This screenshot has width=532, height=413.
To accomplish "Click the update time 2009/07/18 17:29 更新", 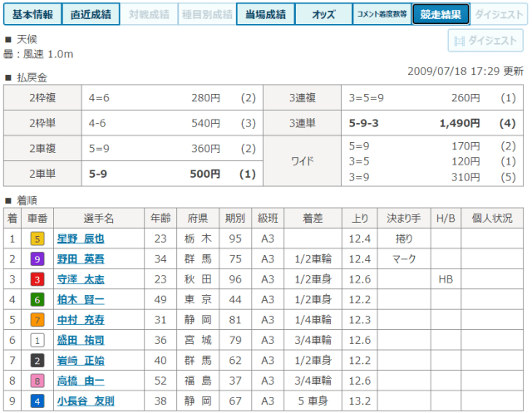I will pyautogui.click(x=465, y=71).
